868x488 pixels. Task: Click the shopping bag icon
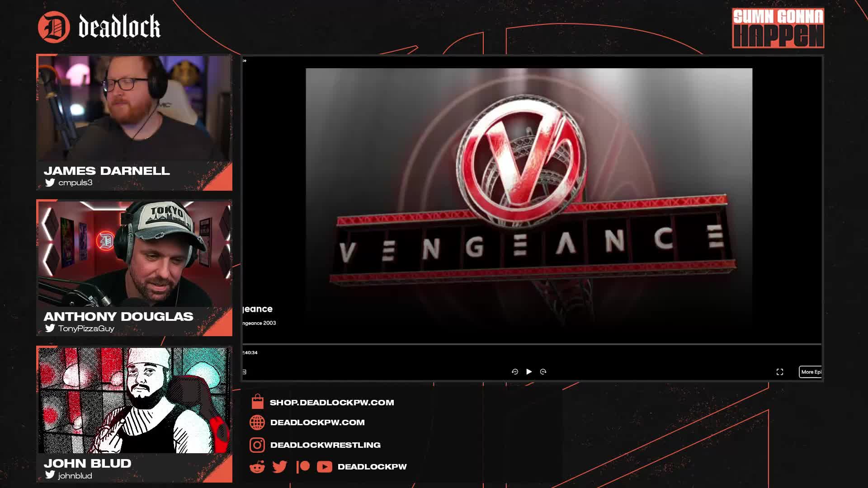click(257, 402)
